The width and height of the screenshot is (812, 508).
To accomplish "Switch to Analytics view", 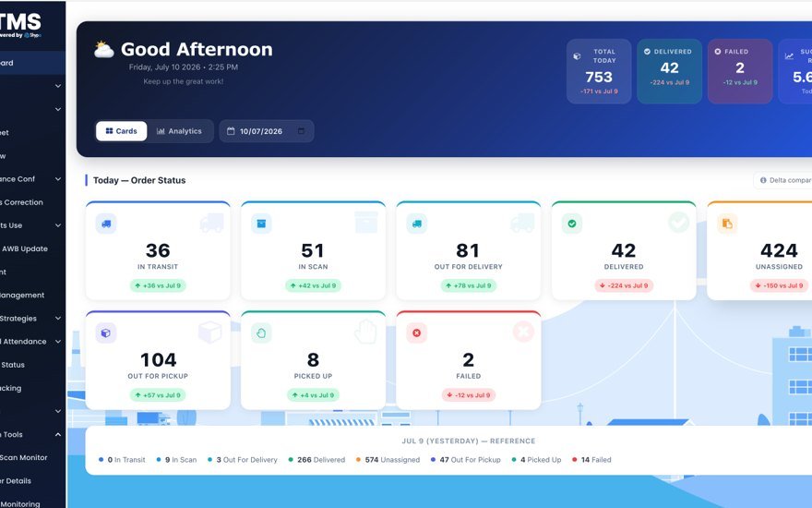I will 179,131.
